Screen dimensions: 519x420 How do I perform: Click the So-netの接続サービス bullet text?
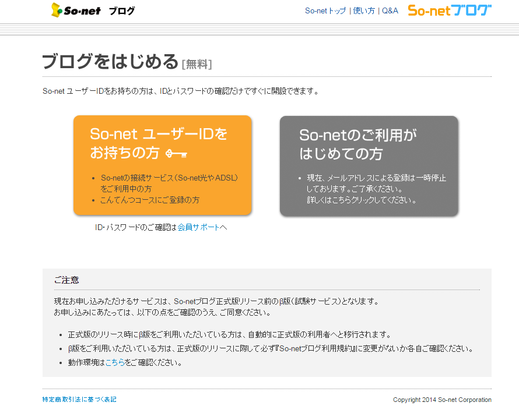point(169,183)
